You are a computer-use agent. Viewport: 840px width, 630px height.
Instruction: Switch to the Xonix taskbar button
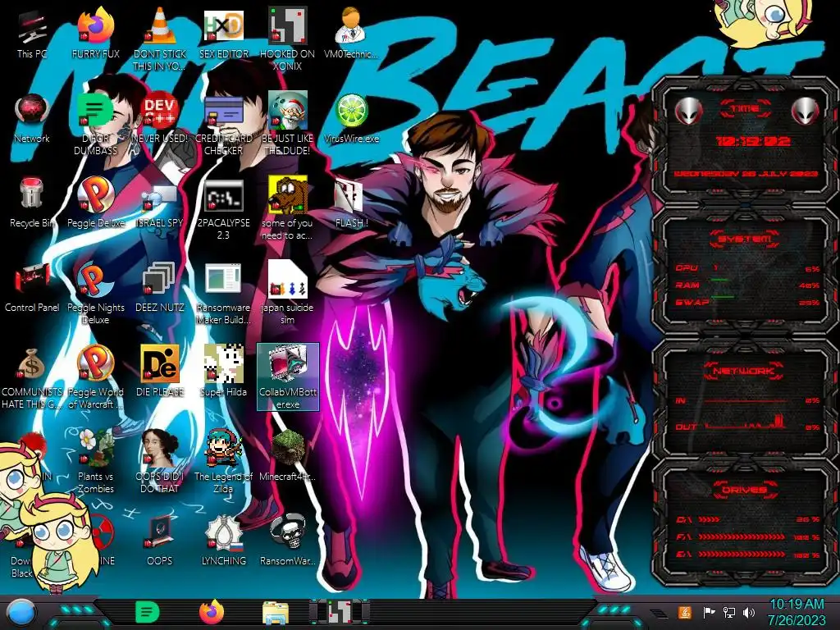tap(340, 612)
